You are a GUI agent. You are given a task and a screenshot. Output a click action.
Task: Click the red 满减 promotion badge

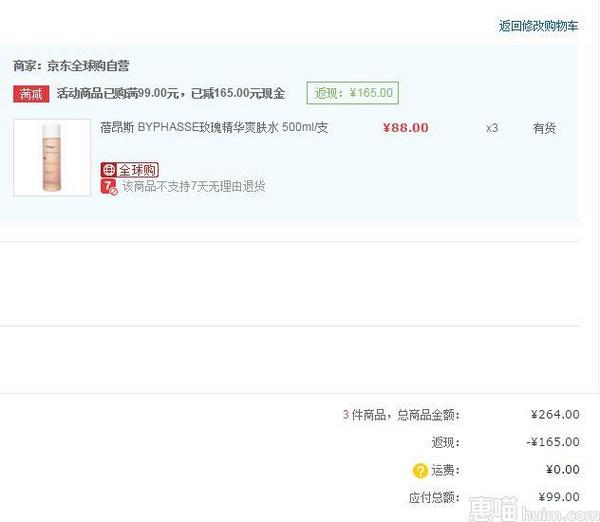pos(31,94)
